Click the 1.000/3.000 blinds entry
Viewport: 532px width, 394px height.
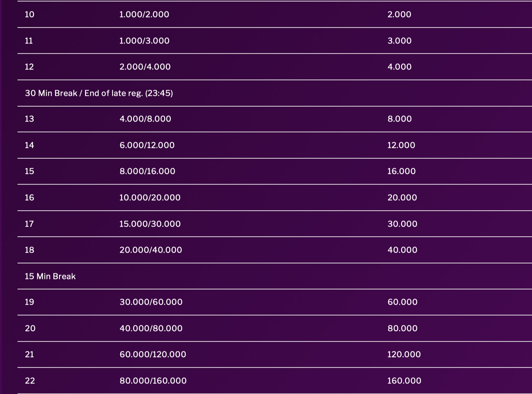coord(144,41)
